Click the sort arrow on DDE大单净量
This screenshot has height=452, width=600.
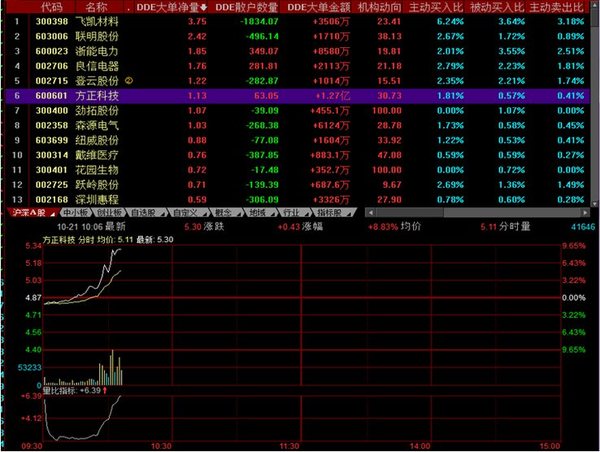[204, 7]
